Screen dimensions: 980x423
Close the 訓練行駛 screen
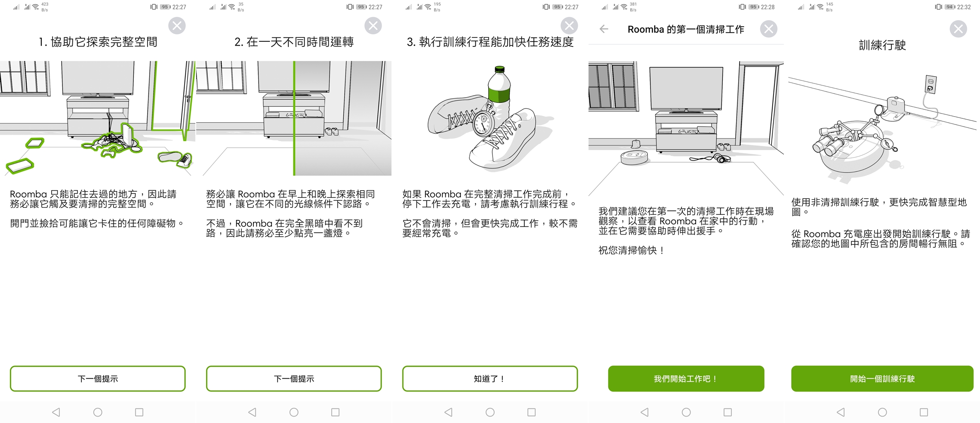(x=958, y=29)
